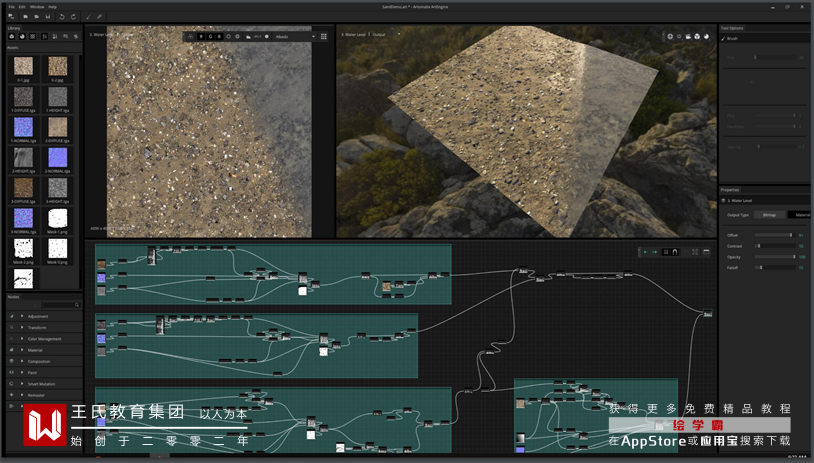Select the 3-DIFFUSE.tga asset thumbnail
This screenshot has width=814, height=463.
pyautogui.click(x=23, y=188)
